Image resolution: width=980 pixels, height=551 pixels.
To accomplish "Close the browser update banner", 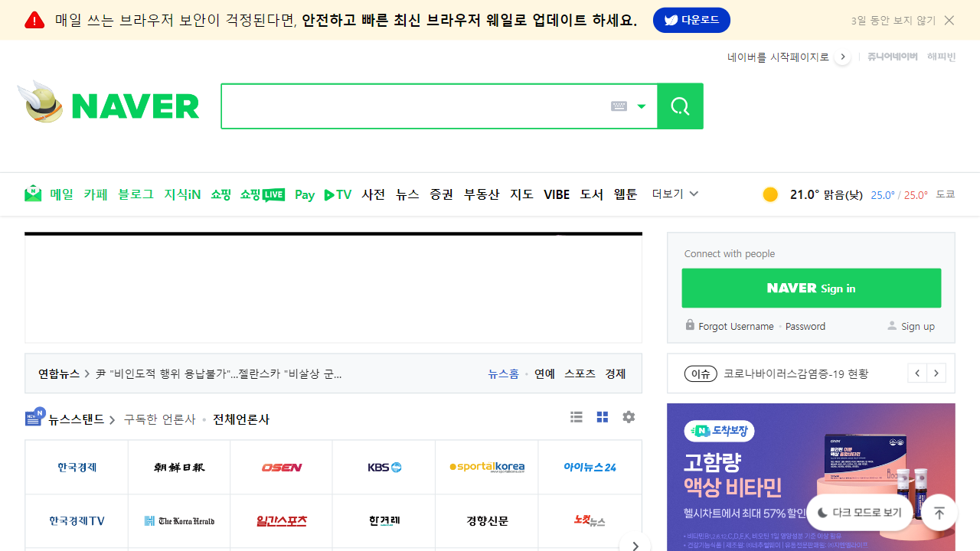I will pyautogui.click(x=949, y=21).
